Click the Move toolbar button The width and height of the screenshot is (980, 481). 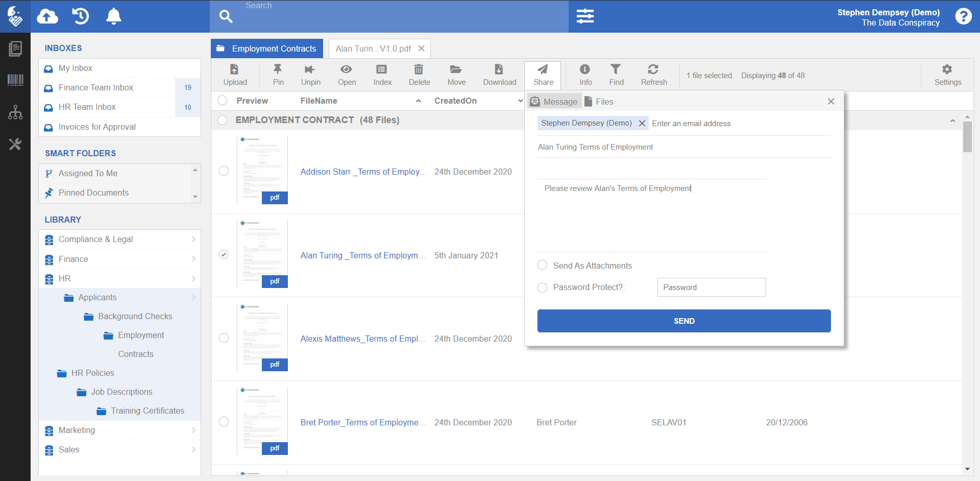click(x=456, y=75)
